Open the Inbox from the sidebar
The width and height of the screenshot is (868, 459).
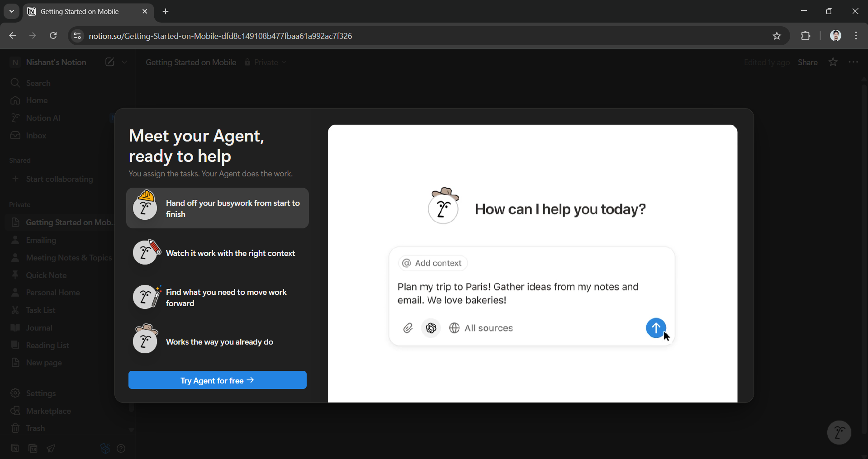pyautogui.click(x=36, y=136)
